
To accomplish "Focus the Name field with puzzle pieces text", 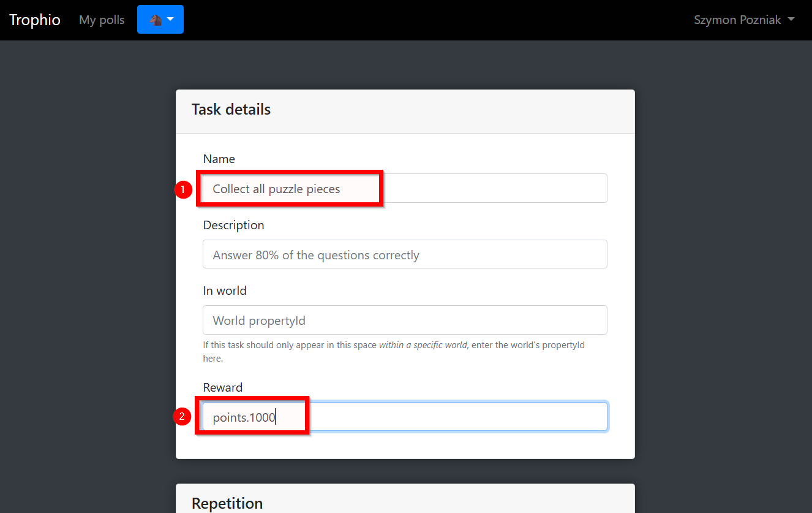I will pos(404,188).
